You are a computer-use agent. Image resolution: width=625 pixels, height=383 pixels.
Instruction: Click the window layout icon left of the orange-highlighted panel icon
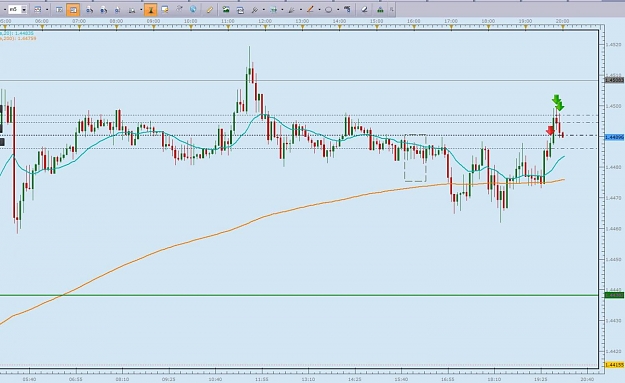[x=59, y=10]
